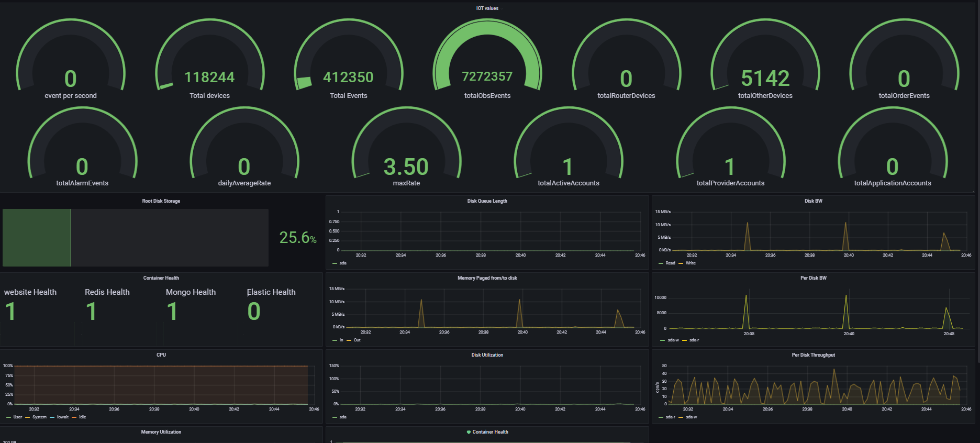Click the heart icon beside bottom Container Health title
The height and width of the screenshot is (443, 980).
point(469,432)
